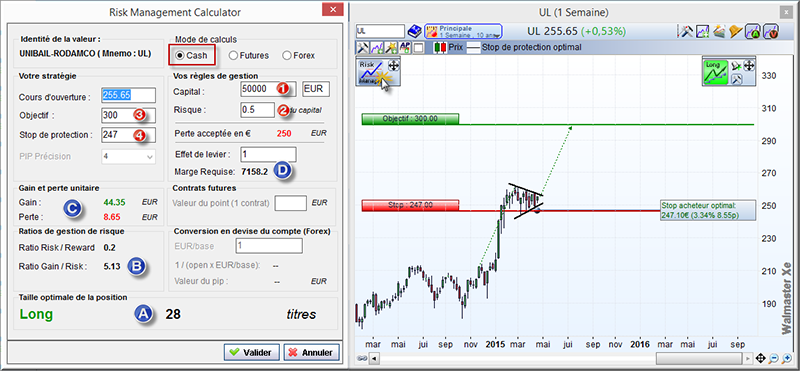Select the Forex calculation mode
Screen dimensions: 800x371
(287, 55)
